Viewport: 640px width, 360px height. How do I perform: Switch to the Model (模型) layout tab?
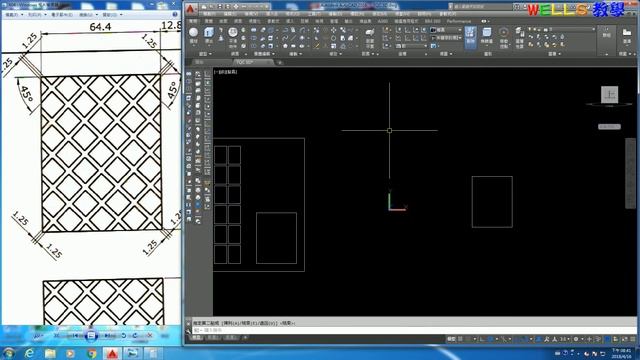pyautogui.click(x=197, y=338)
